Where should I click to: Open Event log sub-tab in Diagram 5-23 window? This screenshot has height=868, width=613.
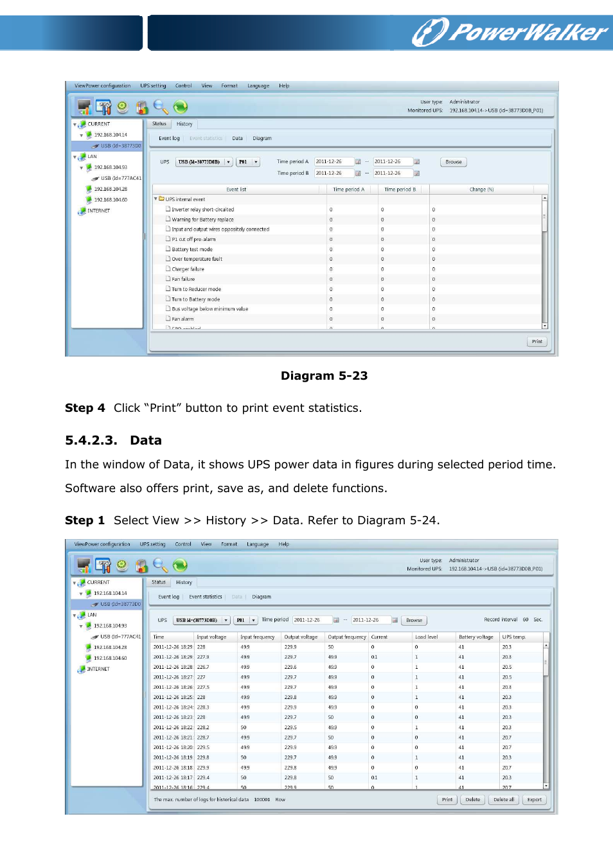169,138
